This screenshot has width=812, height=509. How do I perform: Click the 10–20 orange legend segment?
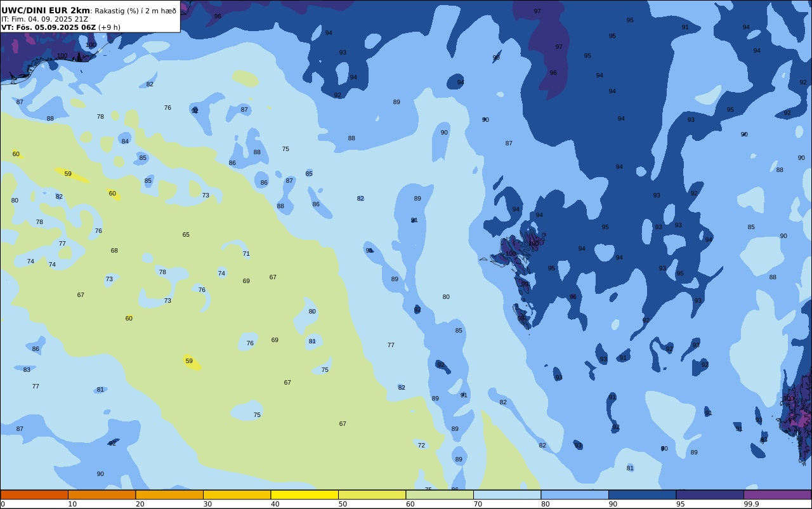pyautogui.click(x=101, y=494)
